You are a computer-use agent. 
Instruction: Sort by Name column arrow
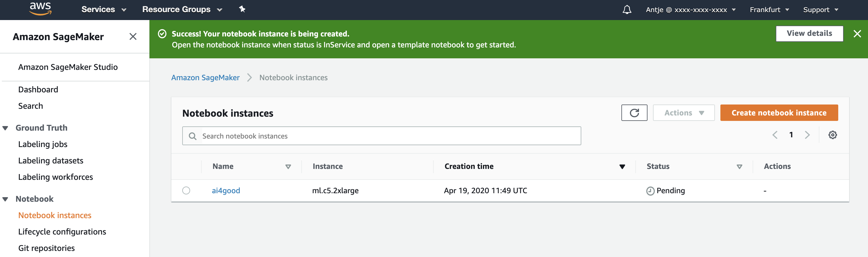[288, 166]
